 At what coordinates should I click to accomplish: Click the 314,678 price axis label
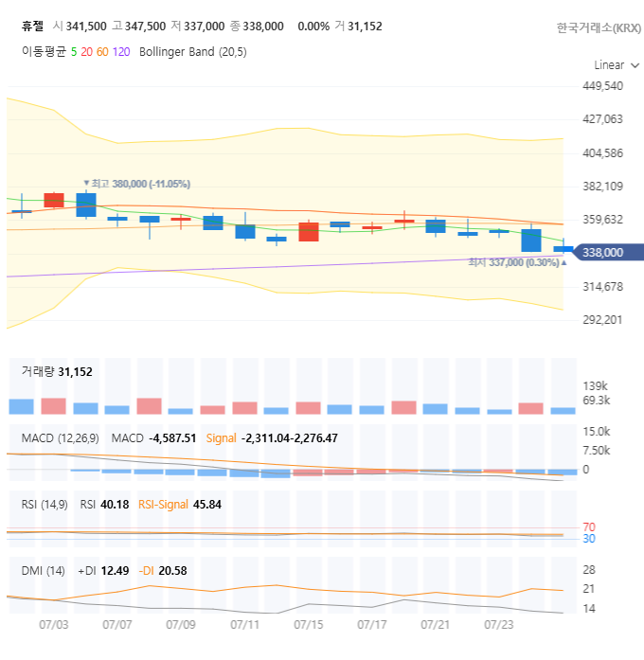click(x=602, y=287)
